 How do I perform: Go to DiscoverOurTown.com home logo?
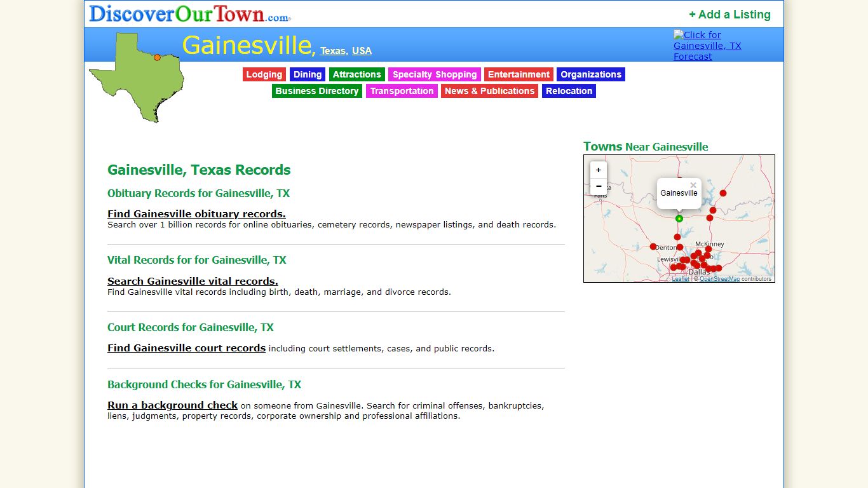pyautogui.click(x=190, y=14)
